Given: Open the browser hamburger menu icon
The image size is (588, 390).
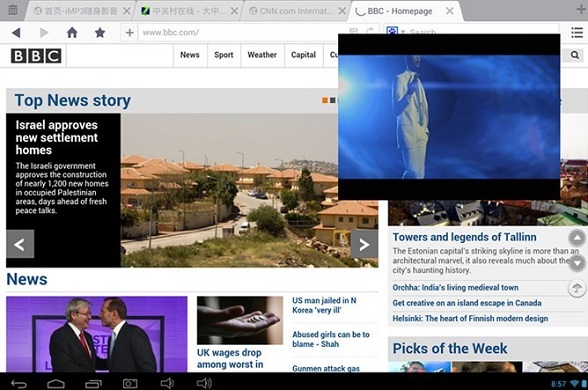Looking at the screenshot, I should [x=577, y=33].
